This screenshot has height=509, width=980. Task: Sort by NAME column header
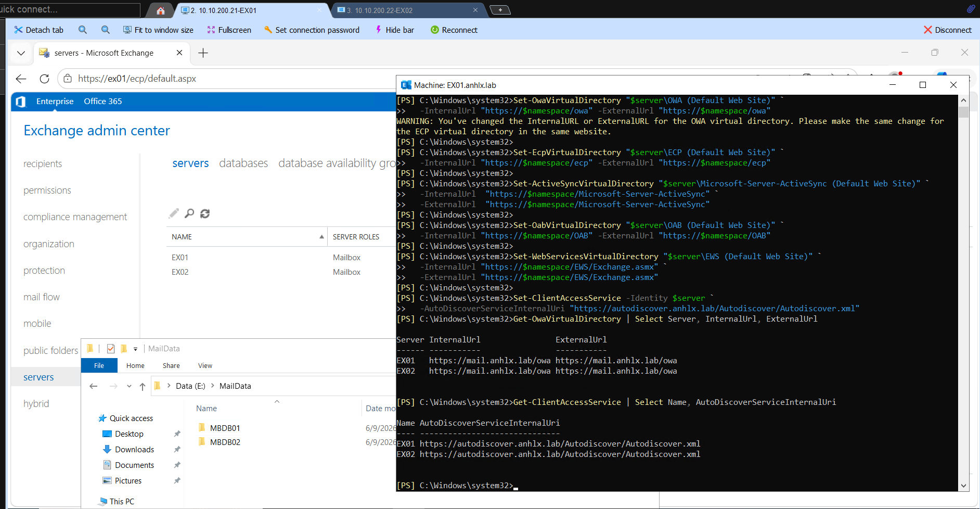point(247,237)
